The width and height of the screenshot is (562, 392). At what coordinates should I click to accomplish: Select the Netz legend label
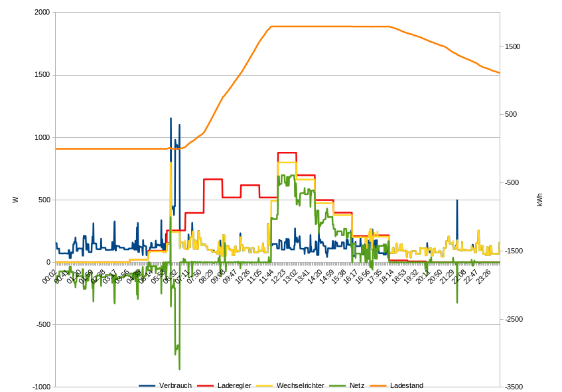[357, 385]
